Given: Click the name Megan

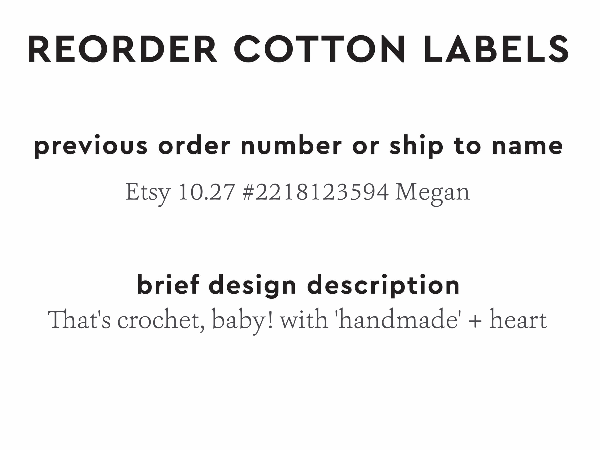Looking at the screenshot, I should click(433, 192).
